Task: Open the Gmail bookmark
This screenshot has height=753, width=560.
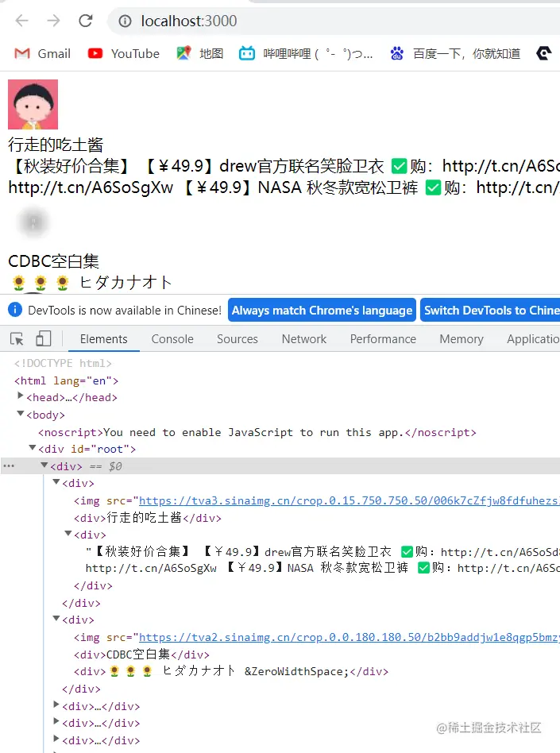Action: pos(42,54)
